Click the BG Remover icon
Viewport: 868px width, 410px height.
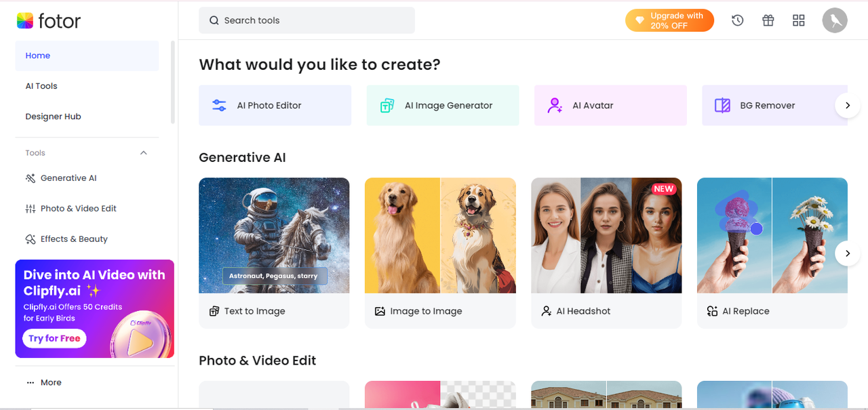(x=722, y=105)
